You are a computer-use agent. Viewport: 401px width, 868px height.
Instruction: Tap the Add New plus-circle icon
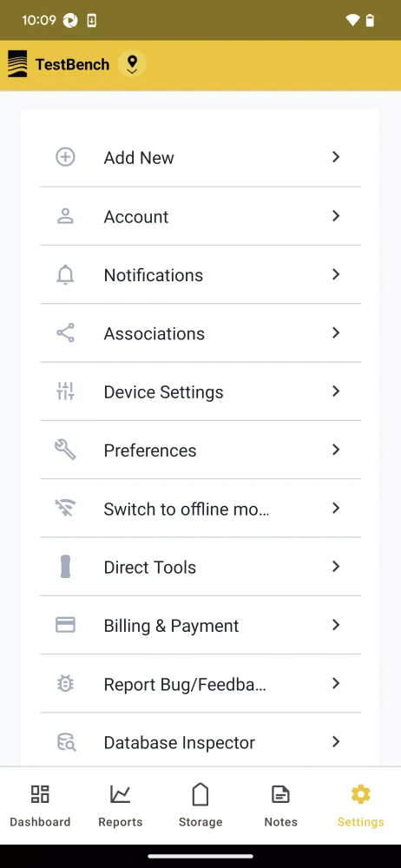pos(65,157)
